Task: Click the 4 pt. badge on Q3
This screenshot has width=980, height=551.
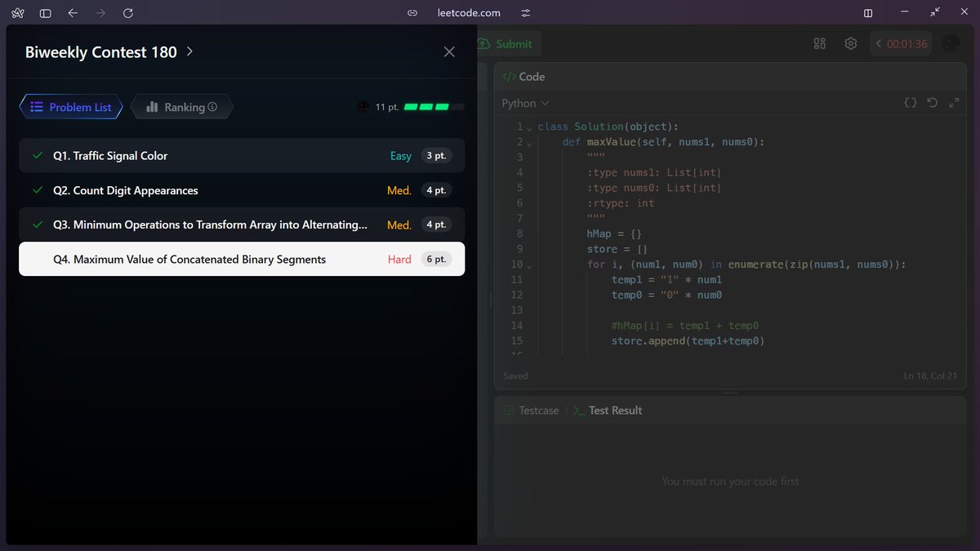Action: [436, 224]
